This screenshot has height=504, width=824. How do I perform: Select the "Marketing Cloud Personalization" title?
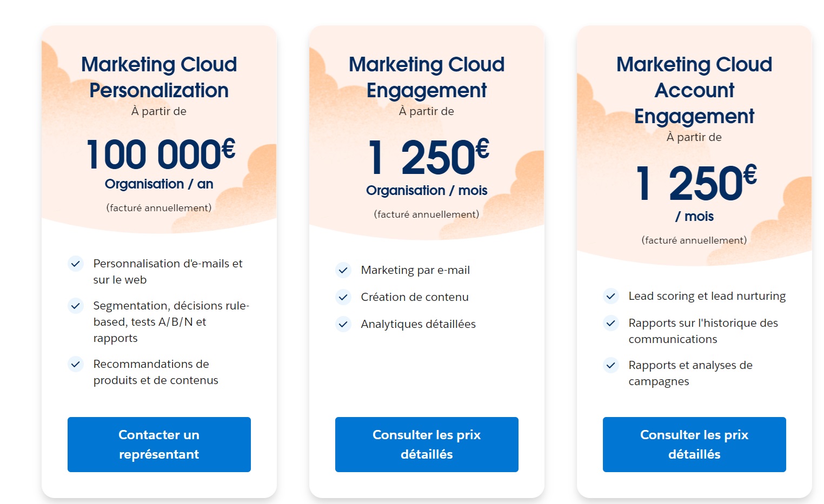click(158, 77)
